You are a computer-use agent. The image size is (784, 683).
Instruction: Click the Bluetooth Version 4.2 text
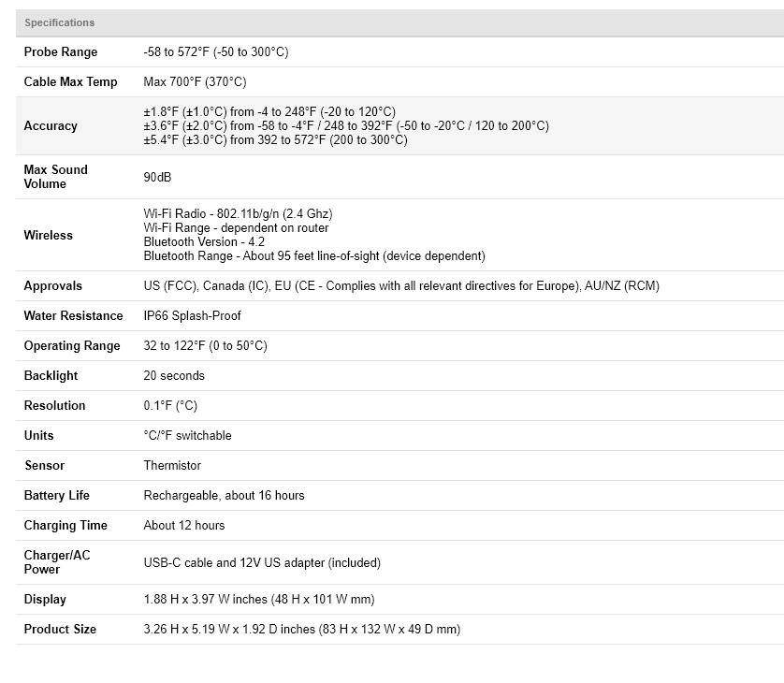click(x=204, y=242)
